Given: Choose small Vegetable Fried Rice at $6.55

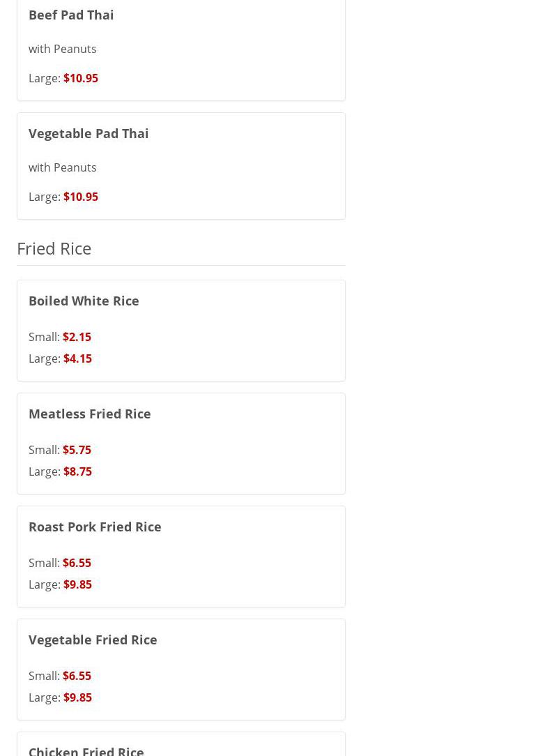Looking at the screenshot, I should coord(77,676).
